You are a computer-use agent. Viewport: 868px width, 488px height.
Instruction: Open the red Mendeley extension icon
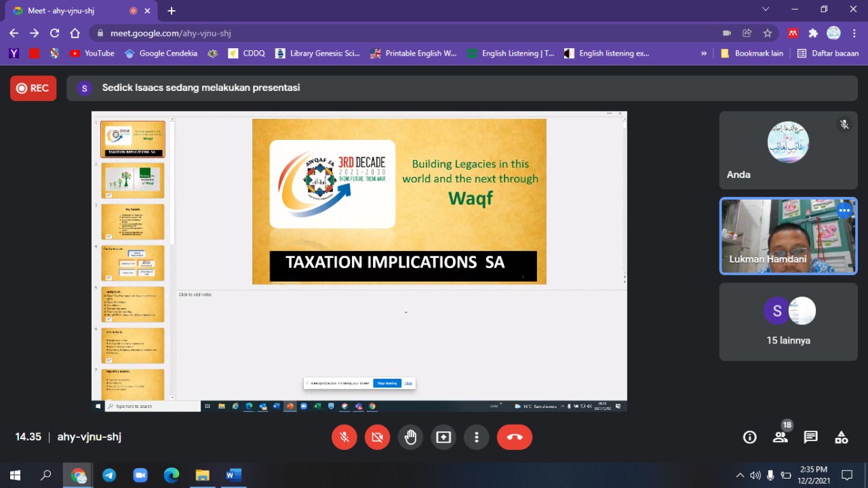(x=793, y=33)
